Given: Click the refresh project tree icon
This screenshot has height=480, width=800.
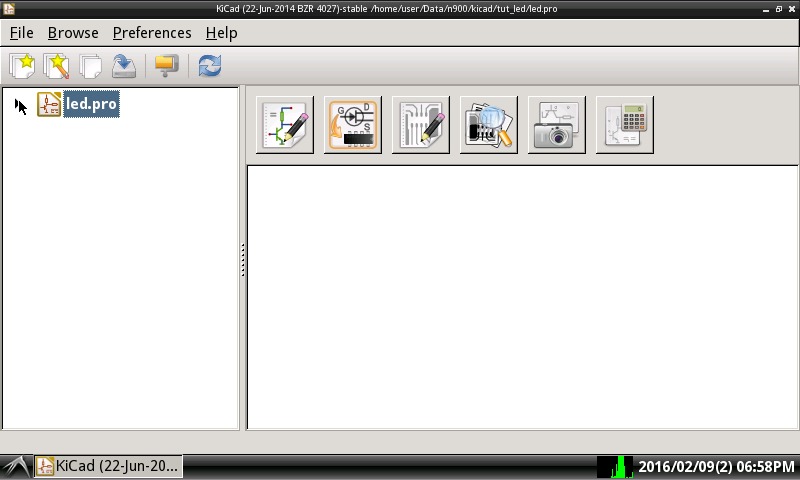Looking at the screenshot, I should coord(210,66).
